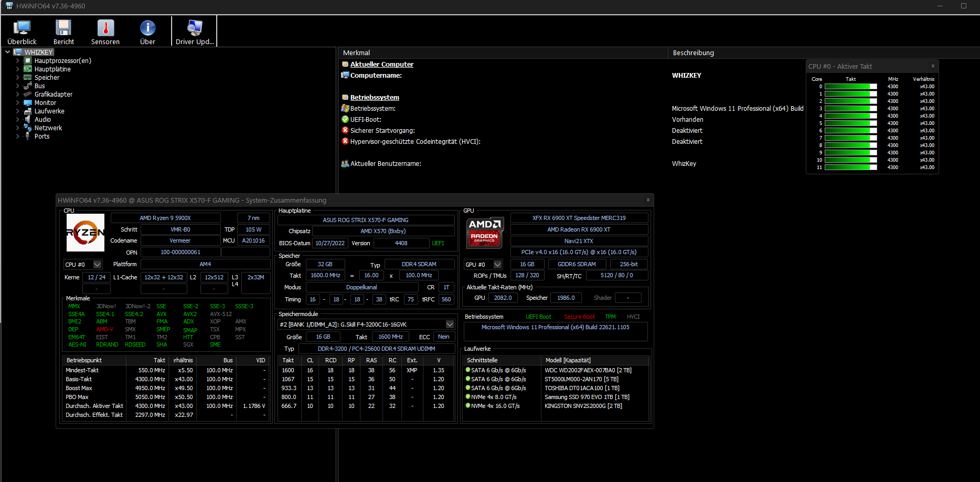Image resolution: width=980 pixels, height=482 pixels.
Task: Collapse the WHIZKEY root tree node
Action: pos(7,52)
